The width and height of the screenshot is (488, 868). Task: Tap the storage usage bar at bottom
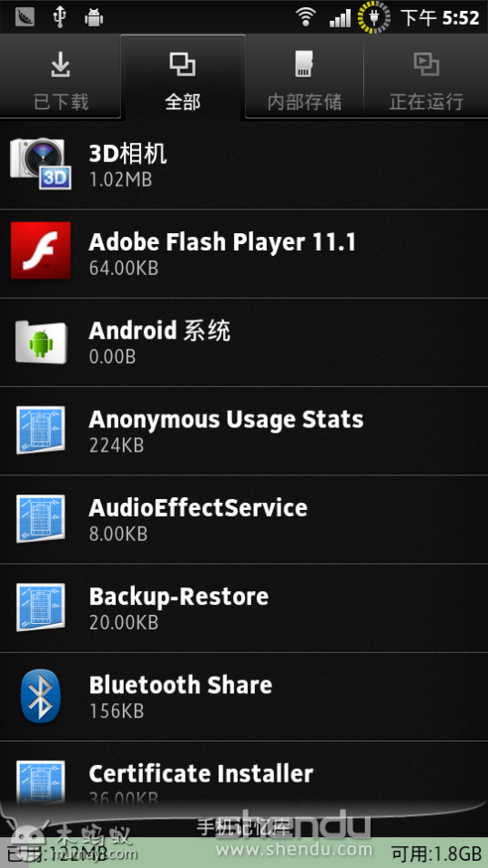point(244,852)
